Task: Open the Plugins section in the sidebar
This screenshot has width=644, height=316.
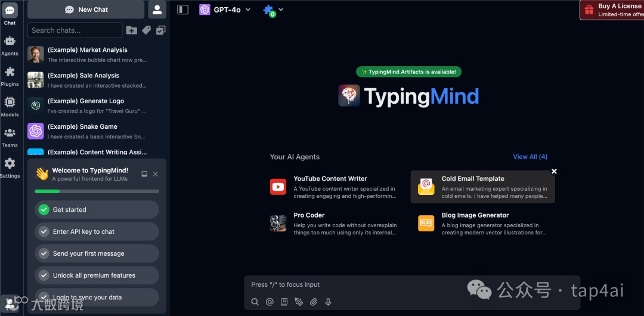Action: pos(10,76)
